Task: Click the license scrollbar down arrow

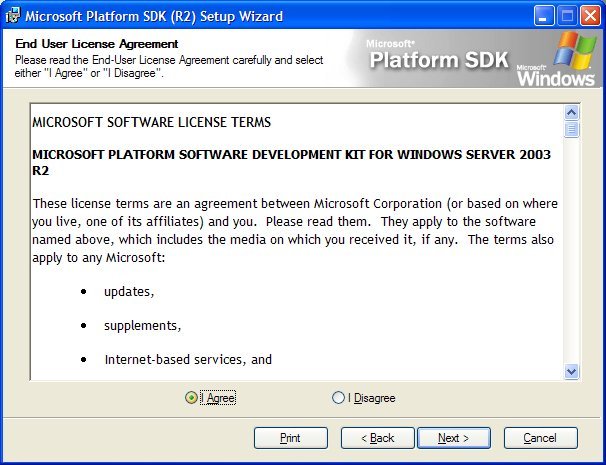Action: point(572,371)
